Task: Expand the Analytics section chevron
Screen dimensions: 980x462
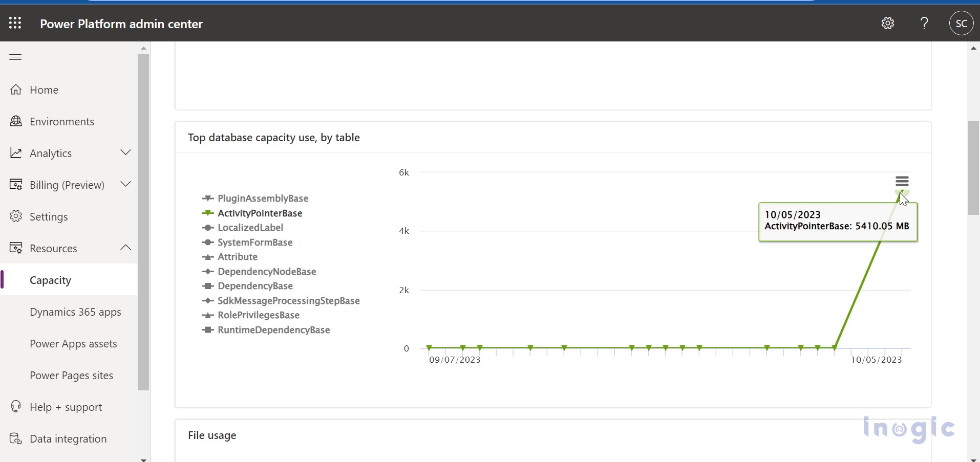Action: pos(125,152)
